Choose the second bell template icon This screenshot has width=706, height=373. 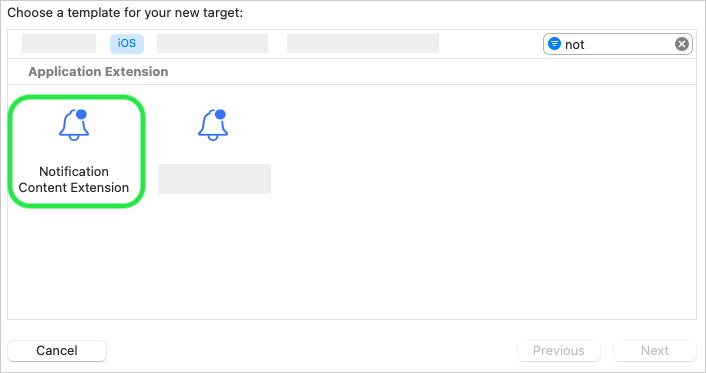(x=213, y=125)
